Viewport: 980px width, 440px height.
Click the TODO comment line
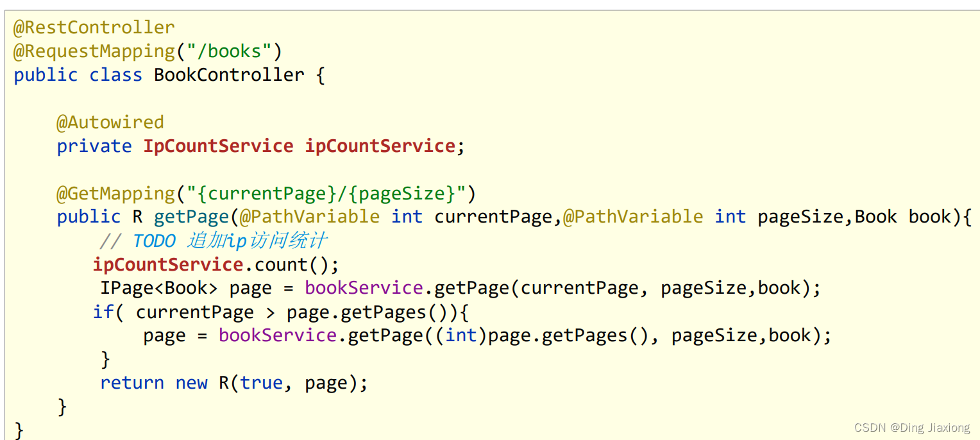pyautogui.click(x=214, y=241)
